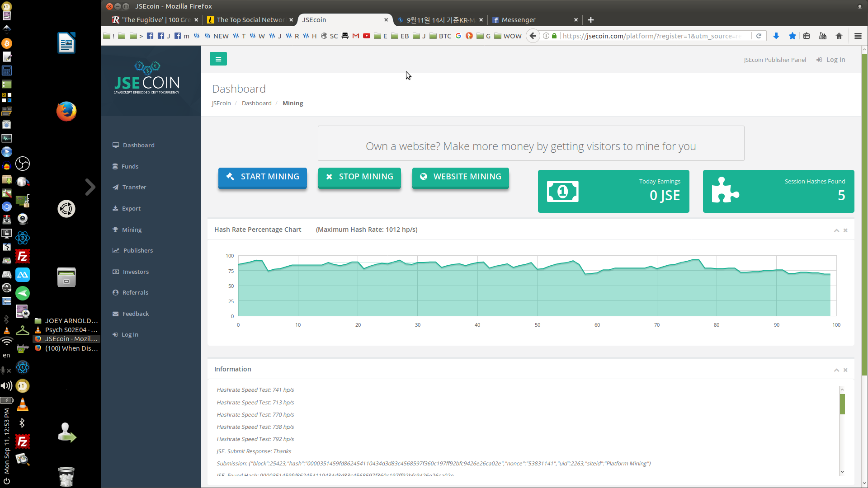
Task: Close the Hash Rate Percentage Chart panel
Action: pyautogui.click(x=845, y=230)
